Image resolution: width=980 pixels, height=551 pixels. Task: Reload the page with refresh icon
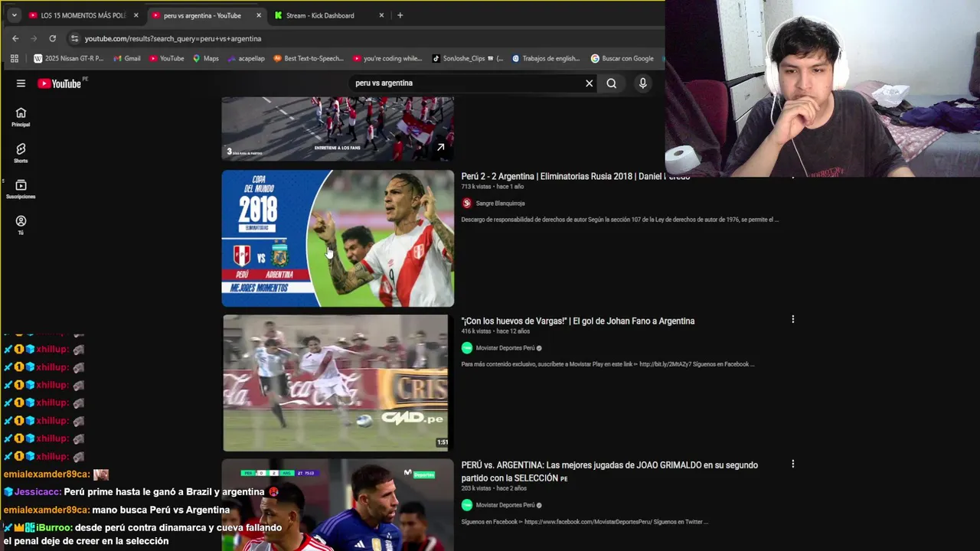coord(52,38)
